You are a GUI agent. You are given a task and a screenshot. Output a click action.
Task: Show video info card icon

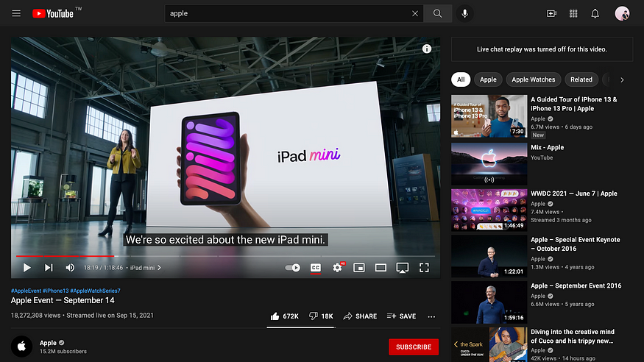click(x=427, y=49)
